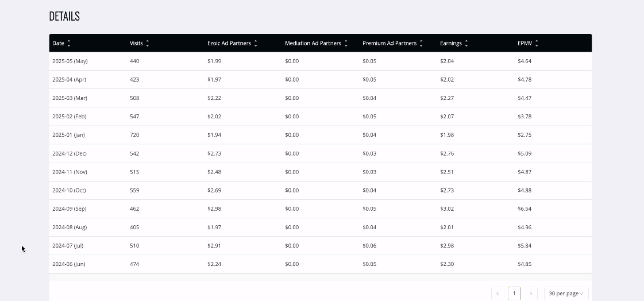The image size is (644, 301).
Task: Sort by Ezoic Ad Partners sort icon
Action: tap(256, 43)
